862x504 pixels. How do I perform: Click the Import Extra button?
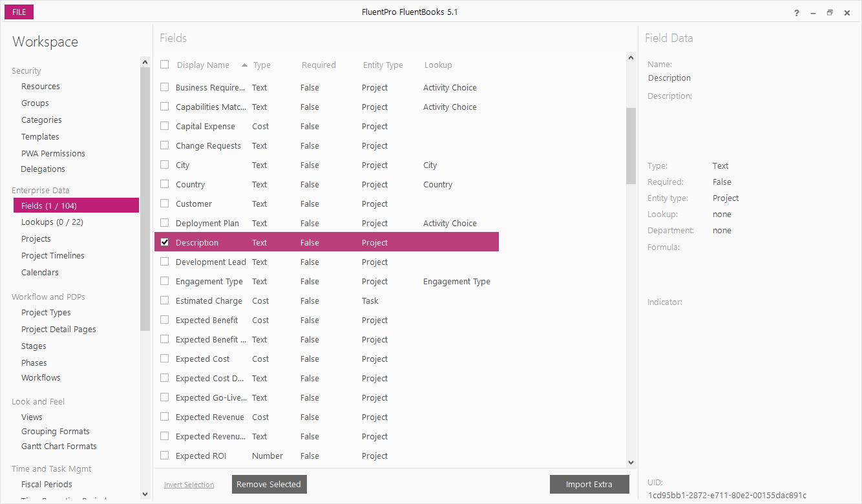tap(589, 485)
